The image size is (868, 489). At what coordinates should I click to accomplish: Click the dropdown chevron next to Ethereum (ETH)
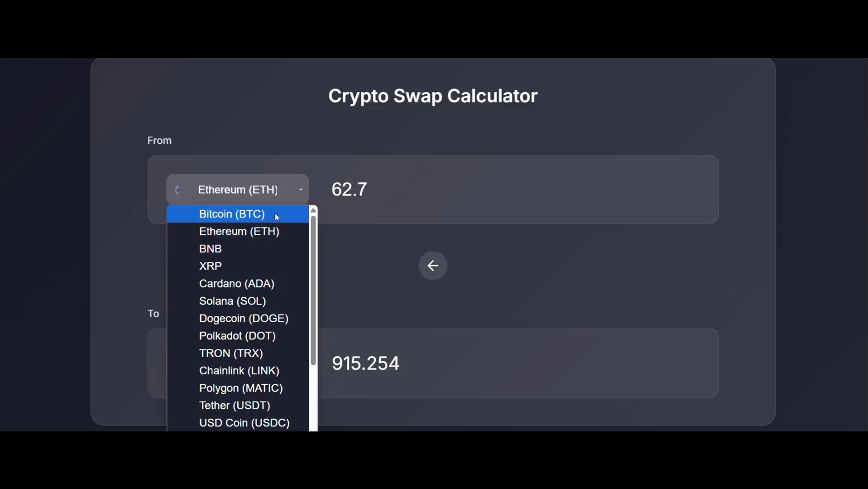click(301, 189)
